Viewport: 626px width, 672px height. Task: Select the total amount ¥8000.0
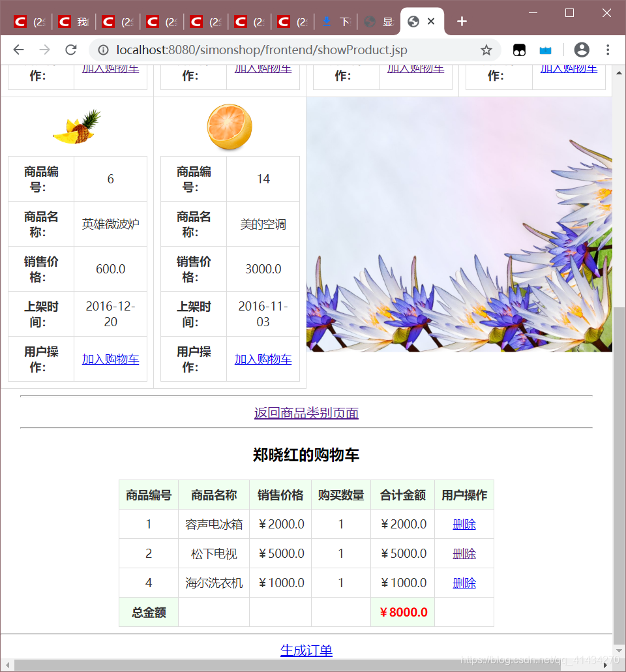coord(404,613)
